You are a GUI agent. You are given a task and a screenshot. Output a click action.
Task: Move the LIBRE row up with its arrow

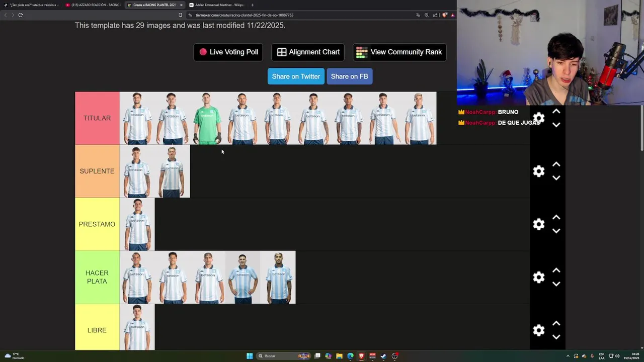556,323
